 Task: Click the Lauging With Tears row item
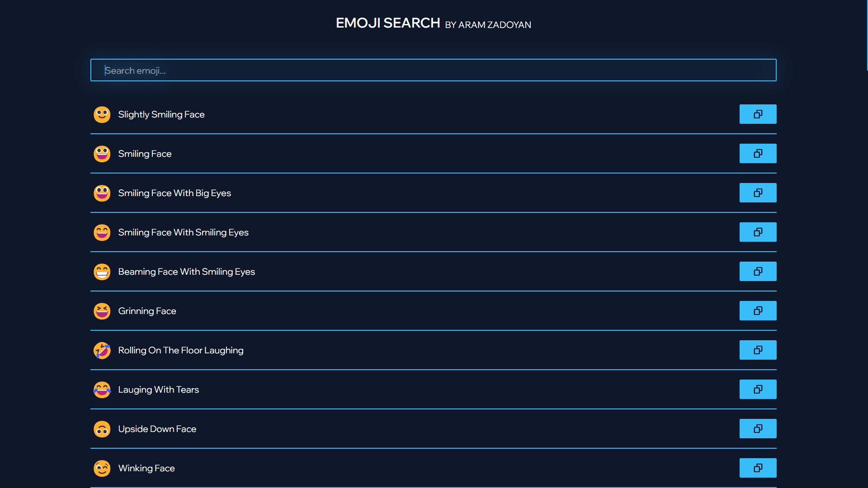pyautogui.click(x=434, y=389)
